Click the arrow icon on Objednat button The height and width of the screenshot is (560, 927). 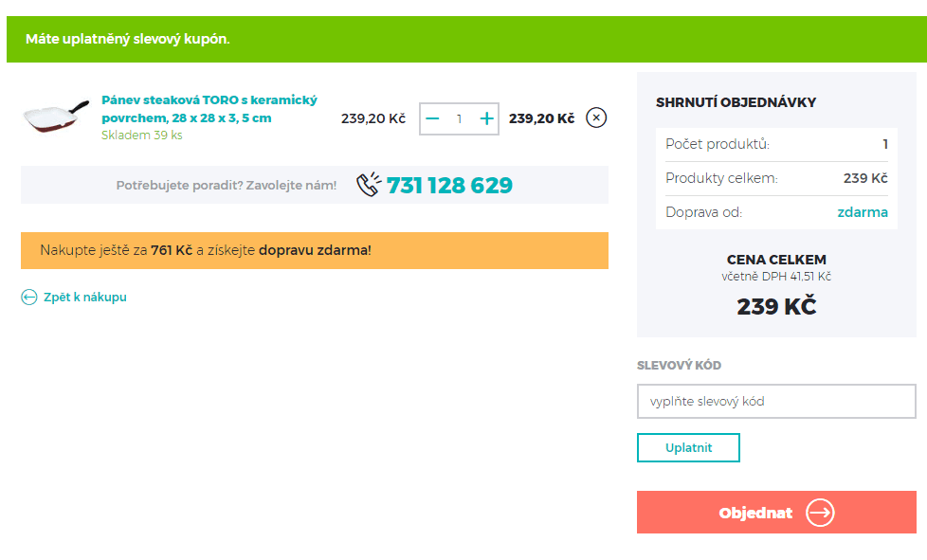(820, 513)
